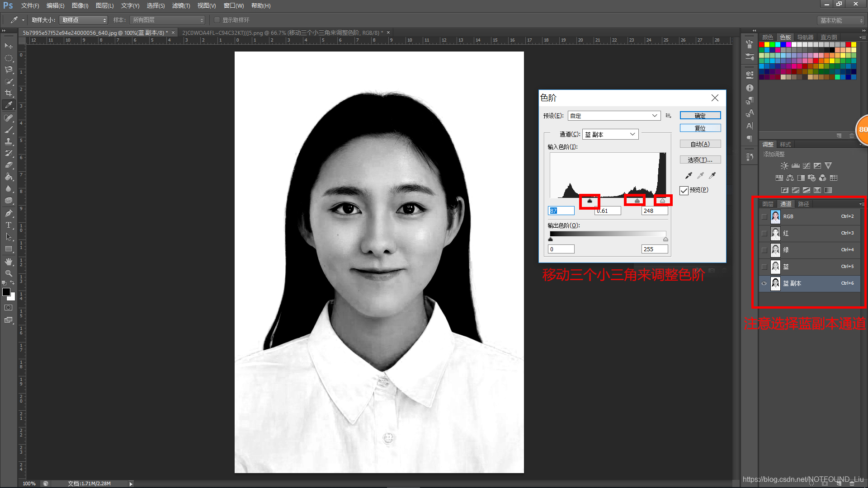Select the Healing Brush tool

9,117
